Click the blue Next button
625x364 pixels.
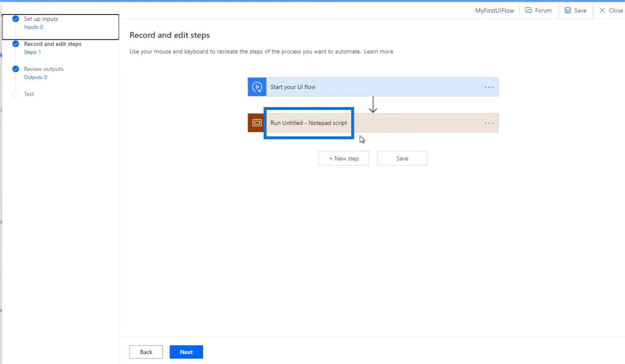[186, 352]
